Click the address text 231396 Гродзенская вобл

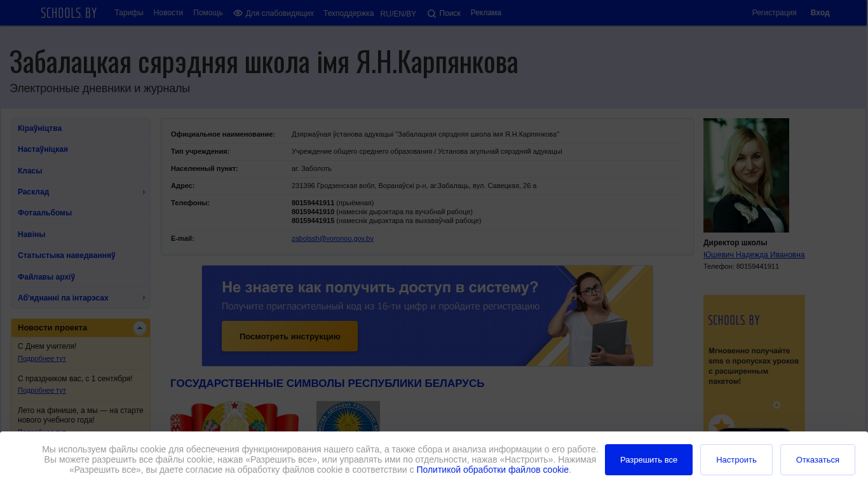click(414, 186)
